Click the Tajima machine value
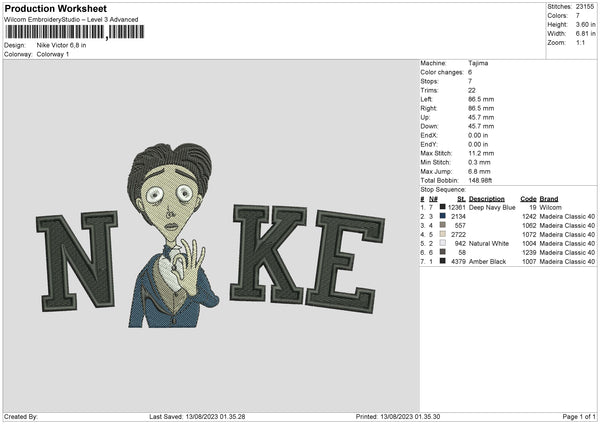 click(479, 63)
